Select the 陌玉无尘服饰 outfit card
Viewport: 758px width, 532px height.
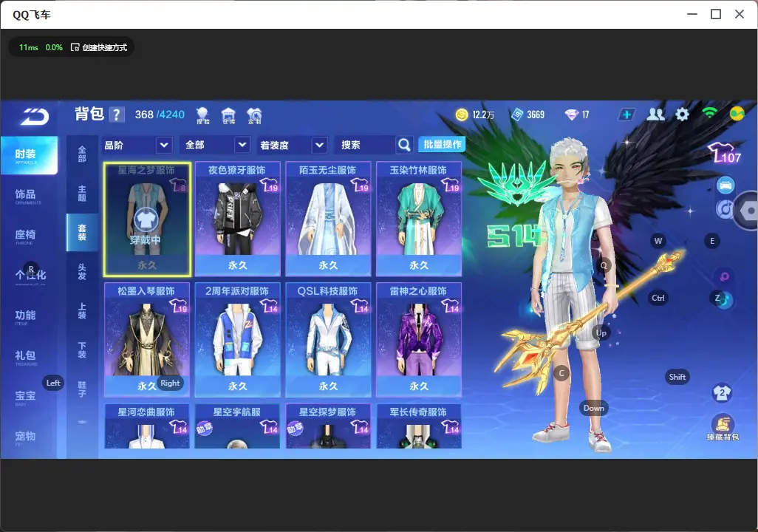[x=328, y=219]
